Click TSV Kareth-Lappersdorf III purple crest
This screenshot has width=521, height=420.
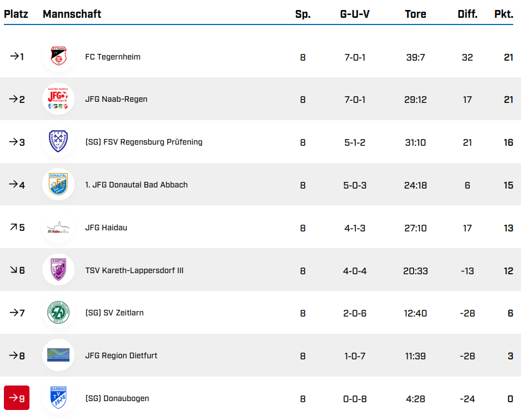pyautogui.click(x=58, y=270)
